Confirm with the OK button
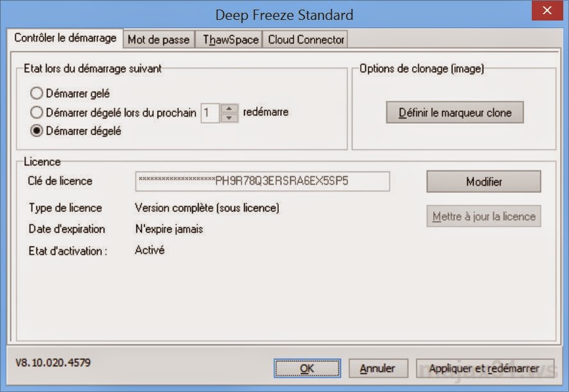 click(x=307, y=368)
